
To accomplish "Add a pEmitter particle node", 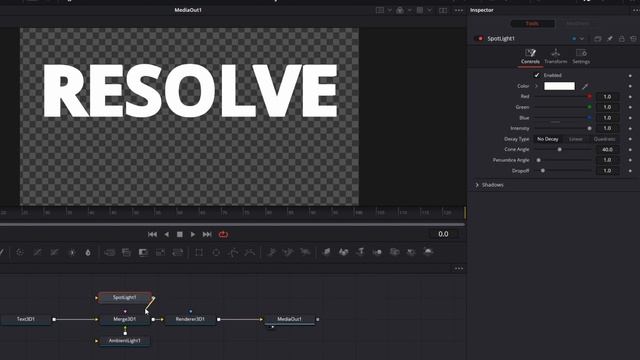I will [271, 253].
